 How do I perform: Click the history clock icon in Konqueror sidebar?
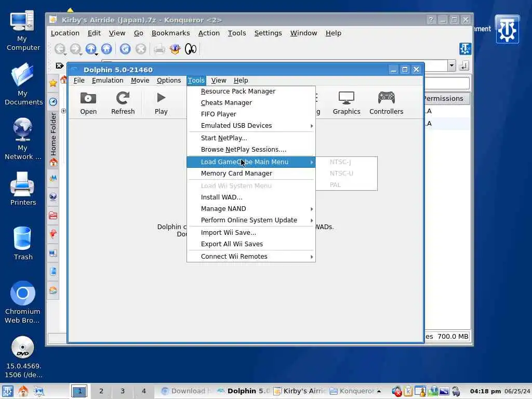point(54,101)
